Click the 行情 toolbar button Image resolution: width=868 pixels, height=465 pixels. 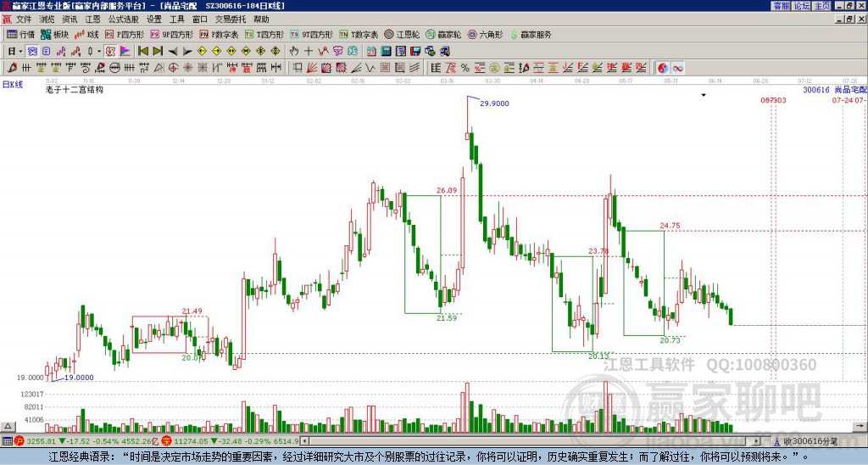click(x=21, y=34)
